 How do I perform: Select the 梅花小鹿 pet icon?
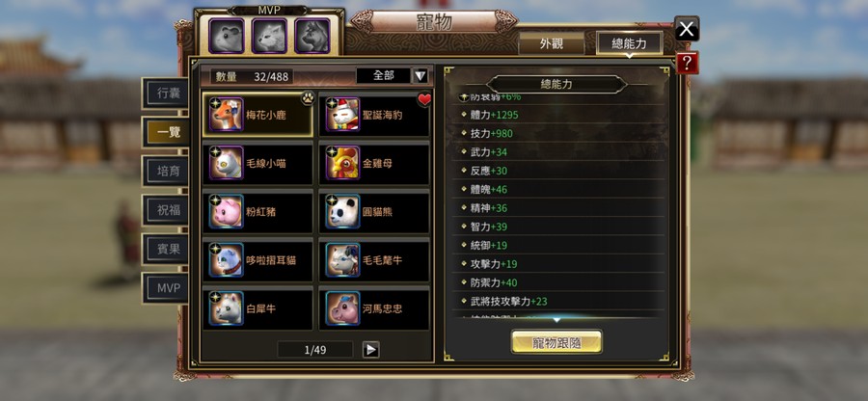click(x=227, y=115)
